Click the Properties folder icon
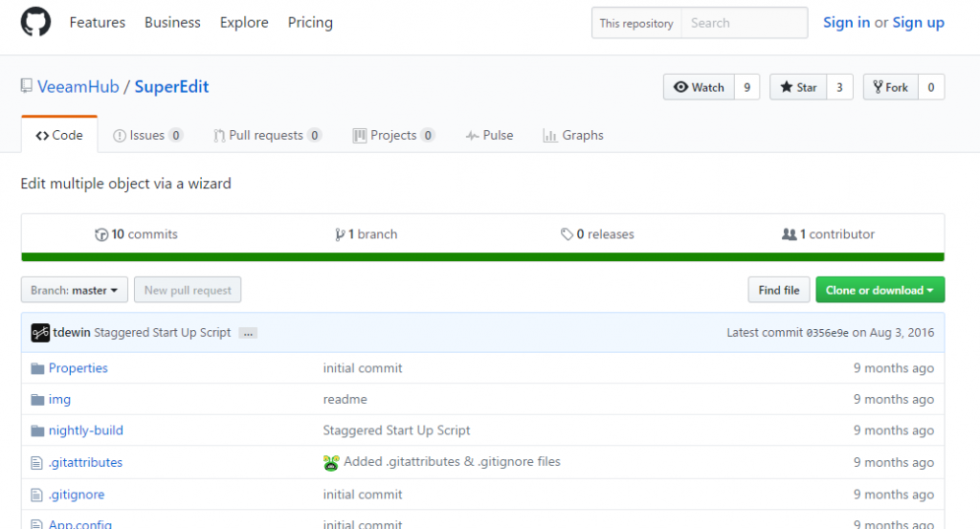980x529 pixels. point(37,368)
